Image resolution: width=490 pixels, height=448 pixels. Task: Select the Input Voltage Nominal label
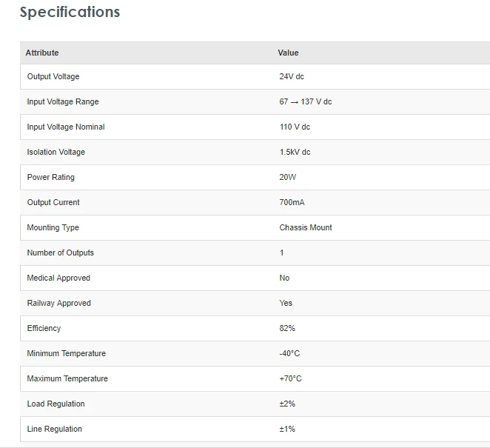coord(66,127)
